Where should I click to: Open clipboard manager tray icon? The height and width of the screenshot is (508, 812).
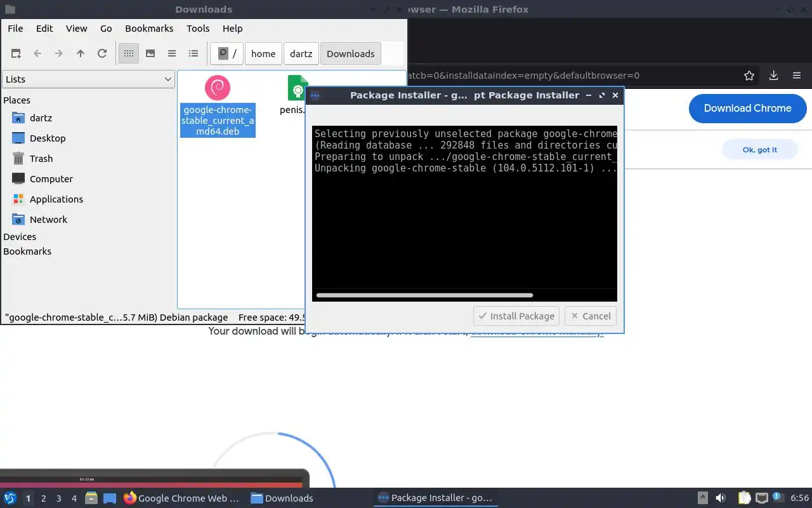click(x=744, y=498)
